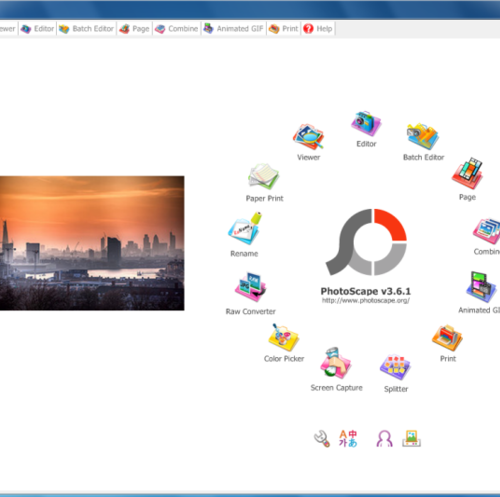500x497 pixels.
Task: Switch to the Page tab
Action: pyautogui.click(x=135, y=29)
